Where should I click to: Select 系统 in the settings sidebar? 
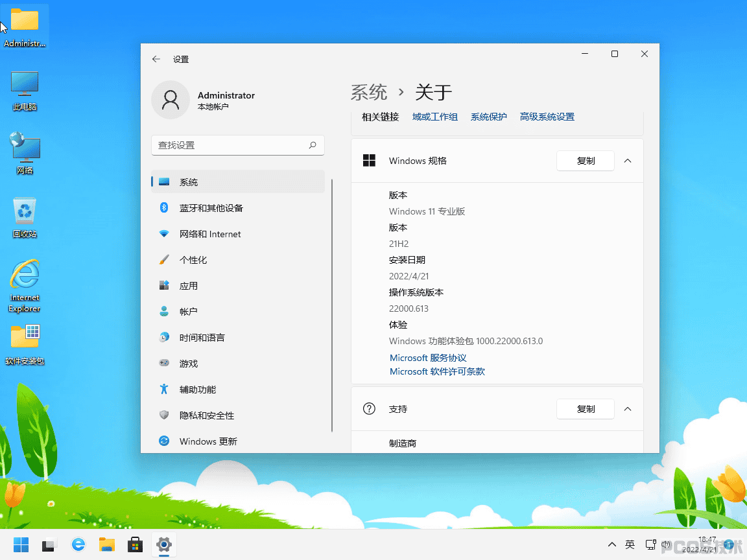[238, 182]
